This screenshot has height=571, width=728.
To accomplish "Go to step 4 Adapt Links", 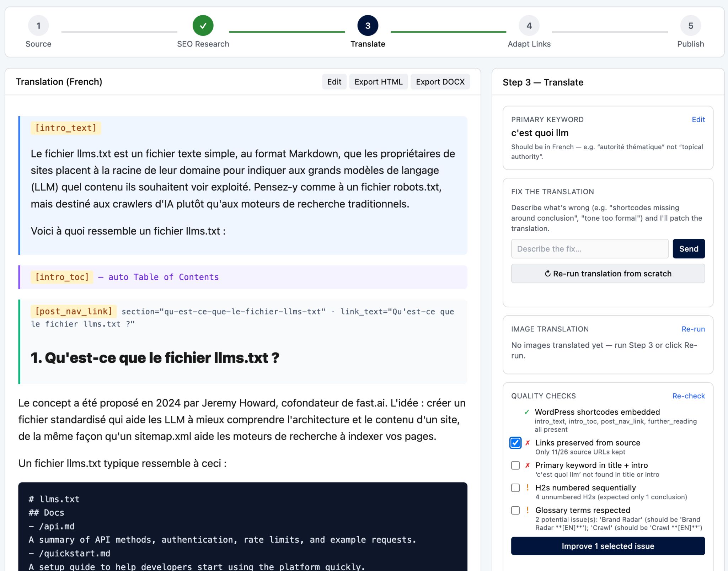I will [x=529, y=26].
